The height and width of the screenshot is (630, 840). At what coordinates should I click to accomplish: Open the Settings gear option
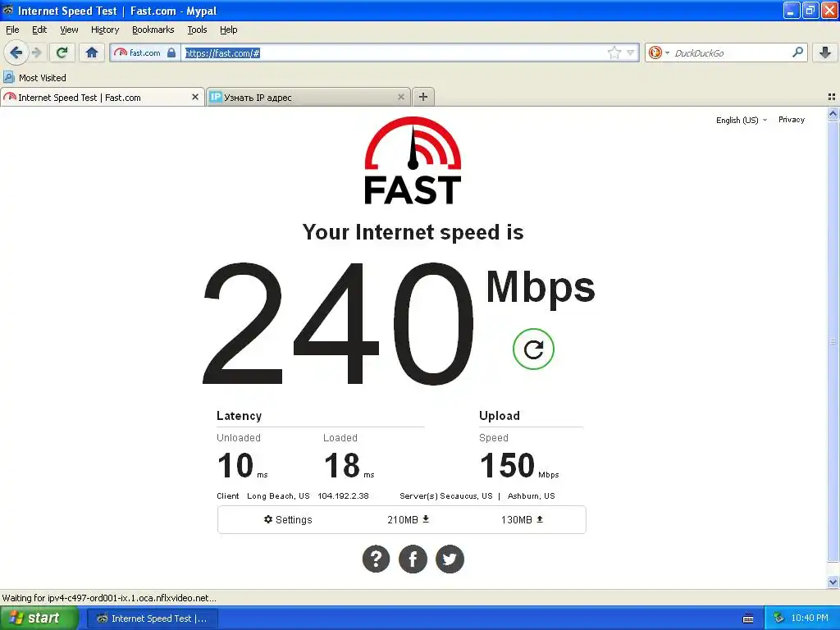click(288, 519)
